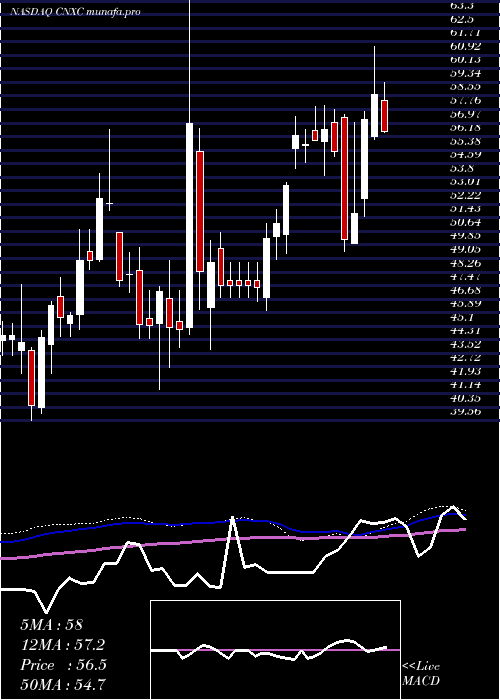
Task: Click inside the boxed MACD mini chart
Action: (x=275, y=650)
